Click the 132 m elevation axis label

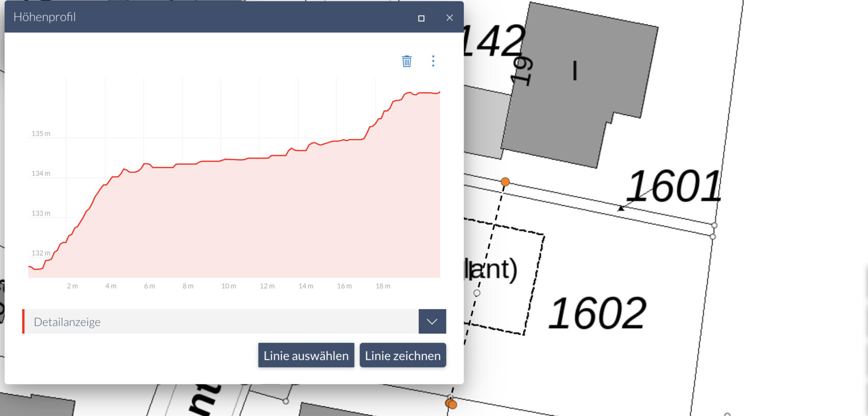click(41, 253)
